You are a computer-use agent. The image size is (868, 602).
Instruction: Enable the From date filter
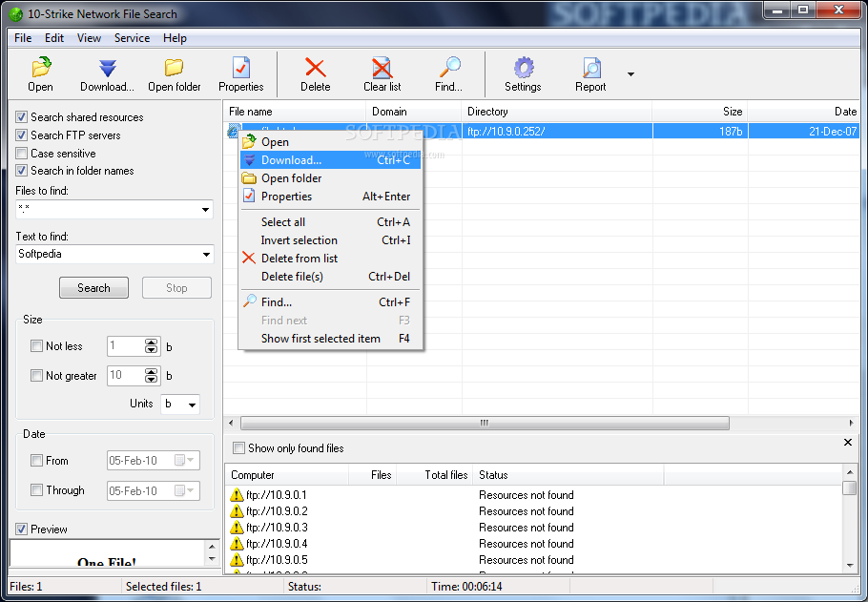[36, 460]
